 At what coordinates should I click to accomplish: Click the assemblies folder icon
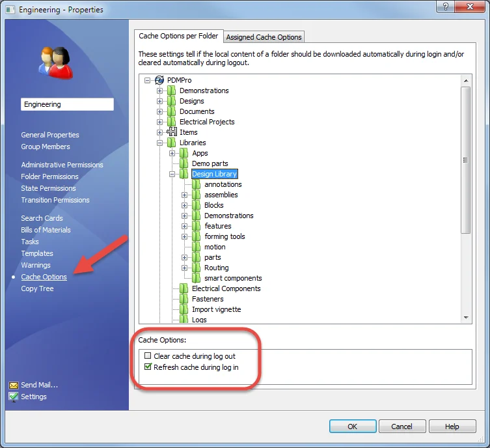[197, 195]
